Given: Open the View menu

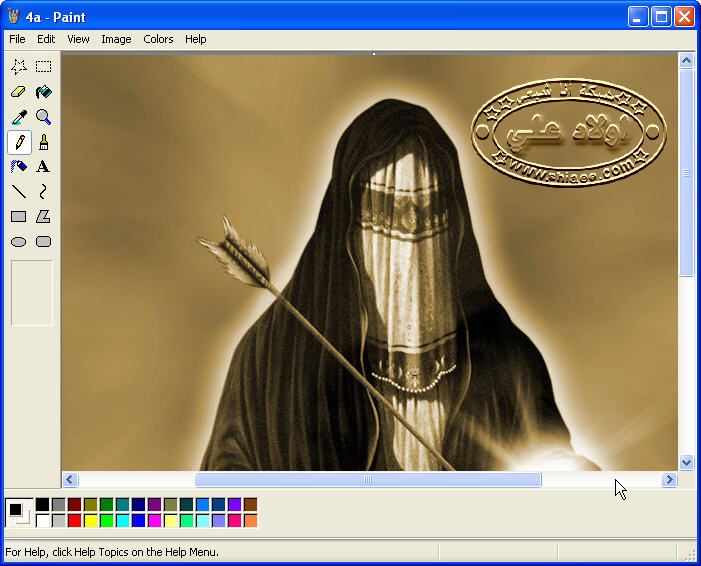Looking at the screenshot, I should click(x=78, y=39).
